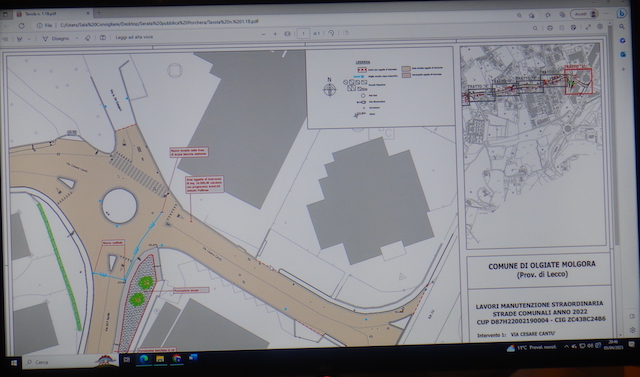Click the PDF zoom in plus icon
The width and height of the screenshot is (640, 377).
pyautogui.click(x=275, y=34)
